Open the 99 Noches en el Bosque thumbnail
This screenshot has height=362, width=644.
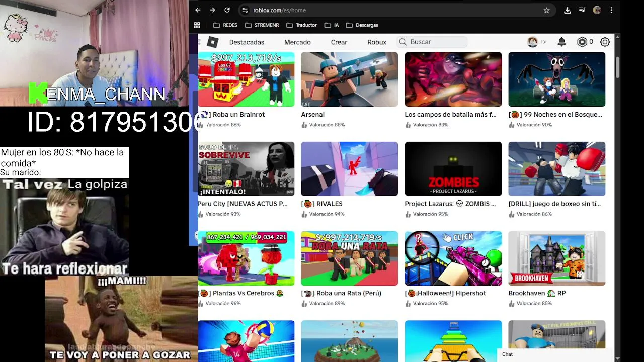pyautogui.click(x=557, y=79)
